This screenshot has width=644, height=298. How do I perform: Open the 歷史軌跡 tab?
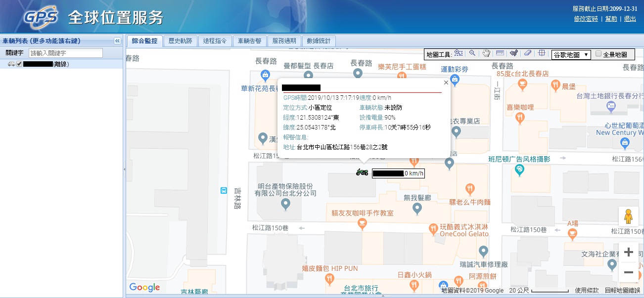point(181,41)
